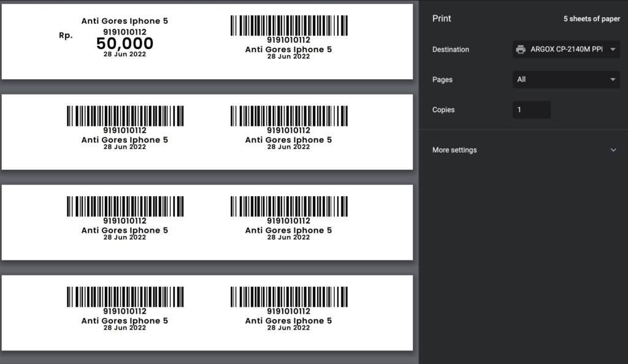
Task: Select left barcode on second preview page
Action: coord(125,116)
